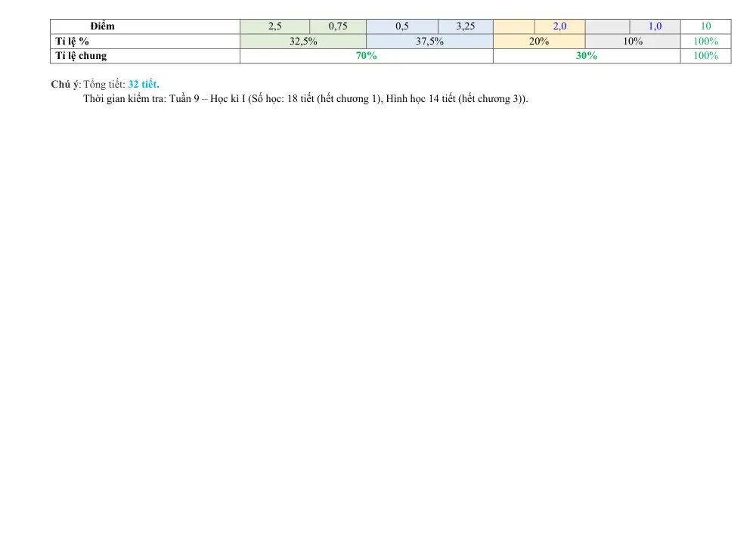The image size is (756, 535).
Task: Click the "10%" percentage cell
Action: pyautogui.click(x=633, y=42)
